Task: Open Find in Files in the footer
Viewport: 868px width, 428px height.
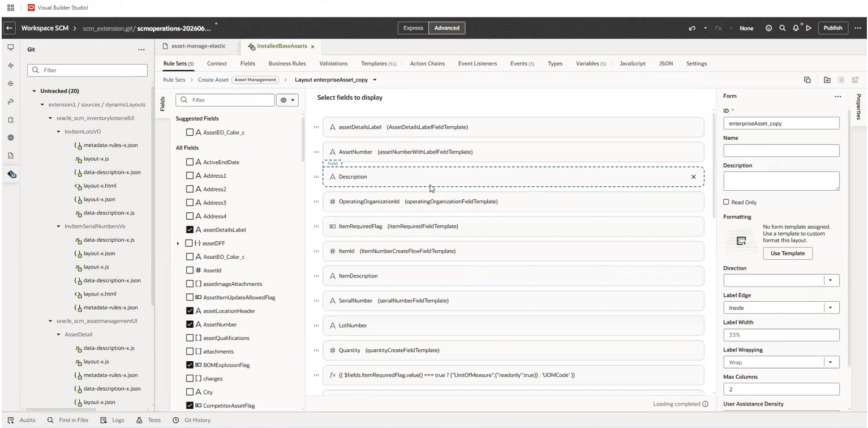Action: click(x=68, y=420)
